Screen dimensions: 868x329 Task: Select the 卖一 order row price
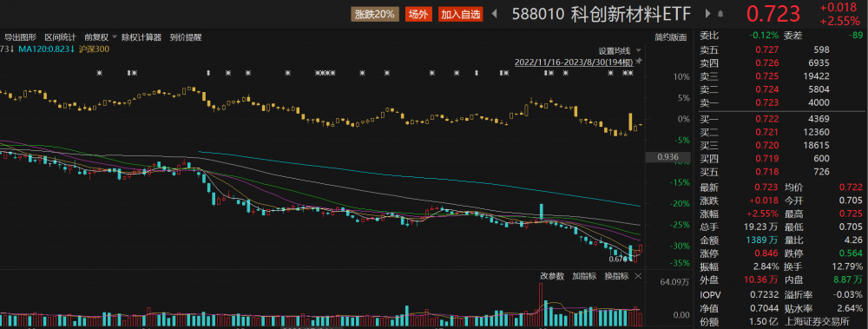pyautogui.click(x=767, y=102)
